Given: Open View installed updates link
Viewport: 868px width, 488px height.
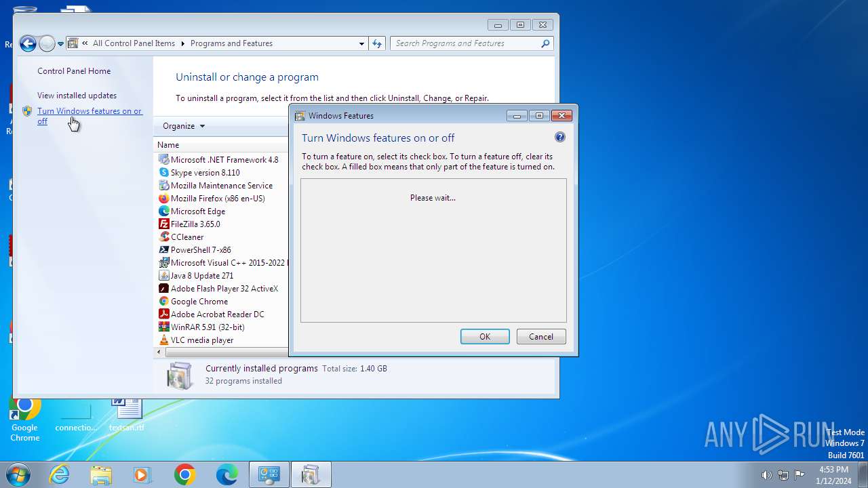Looking at the screenshot, I should pyautogui.click(x=77, y=96).
